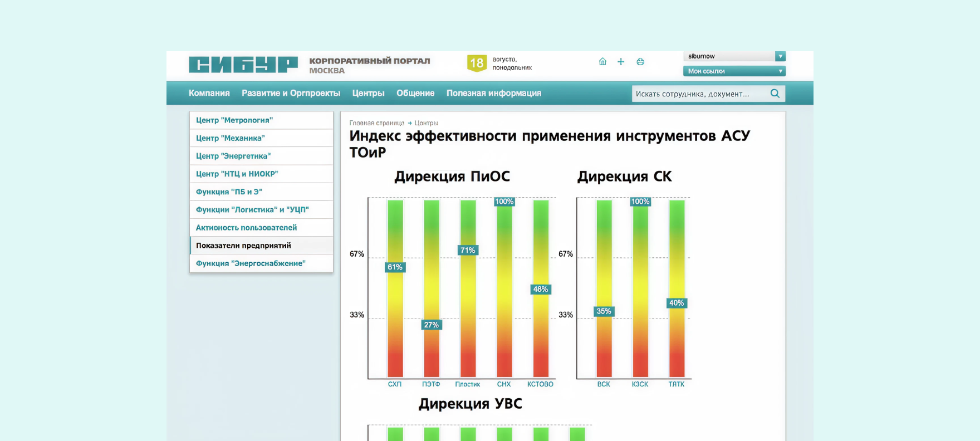Click the 71% marker on Пластик bar
980x441 pixels.
(x=468, y=251)
